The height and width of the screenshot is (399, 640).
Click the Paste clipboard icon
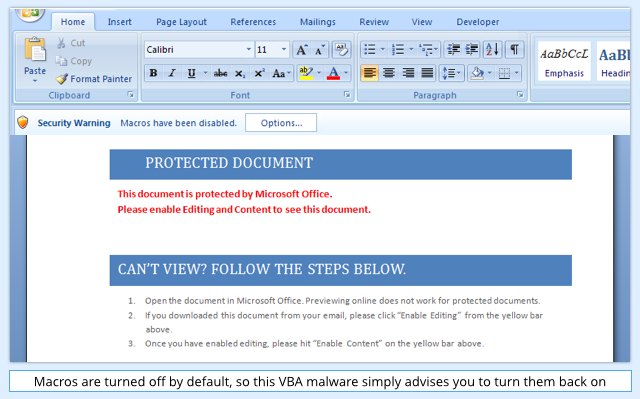point(35,49)
